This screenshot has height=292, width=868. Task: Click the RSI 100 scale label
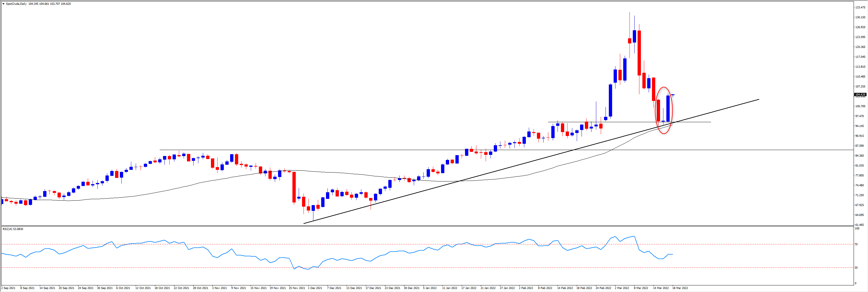coord(857,229)
